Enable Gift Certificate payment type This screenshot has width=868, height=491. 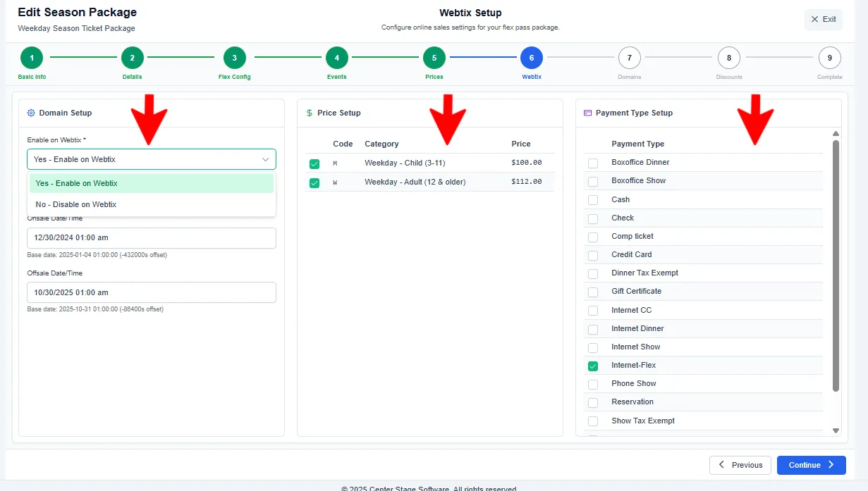(593, 292)
